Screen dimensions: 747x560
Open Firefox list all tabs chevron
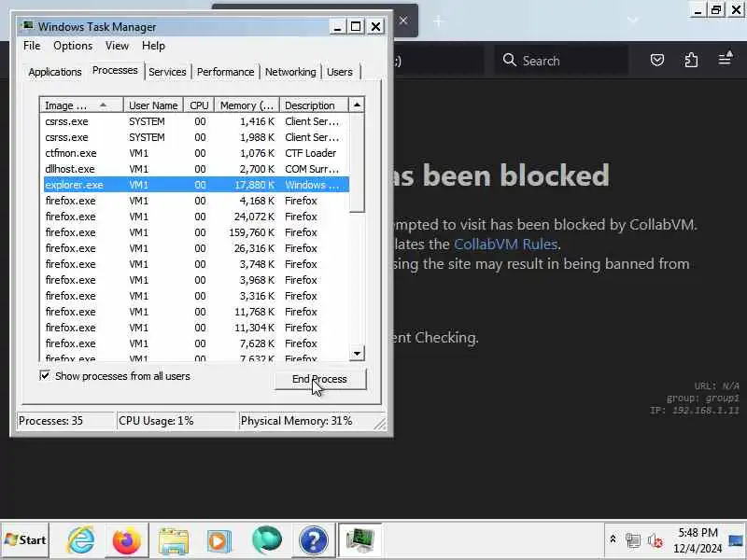[633, 20]
